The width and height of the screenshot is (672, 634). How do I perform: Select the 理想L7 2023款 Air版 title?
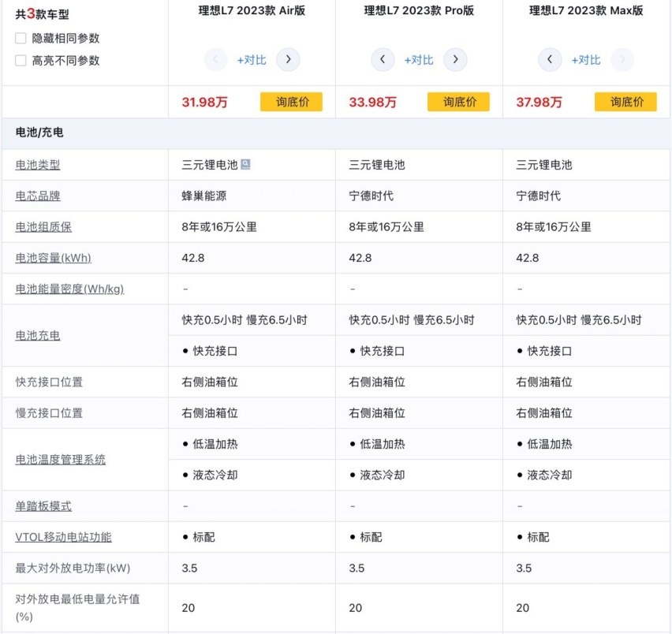click(252, 11)
